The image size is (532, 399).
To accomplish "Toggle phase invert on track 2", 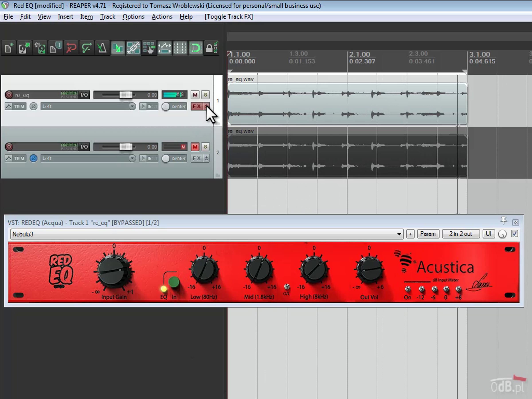I will pos(33,158).
